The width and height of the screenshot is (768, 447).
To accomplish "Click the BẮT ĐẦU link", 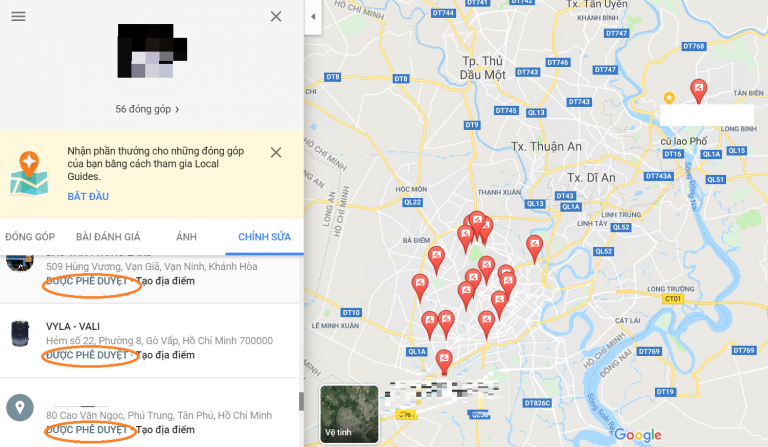I will pos(88,196).
